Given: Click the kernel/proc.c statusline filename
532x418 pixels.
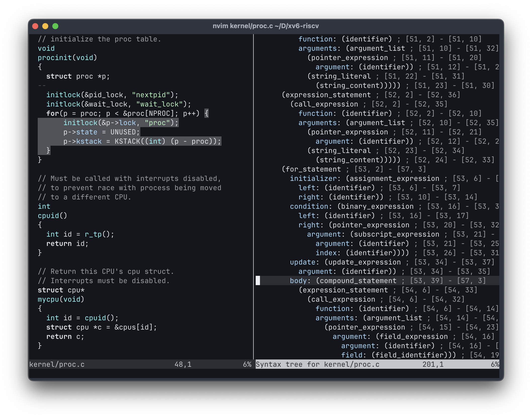Looking at the screenshot, I should (57, 364).
